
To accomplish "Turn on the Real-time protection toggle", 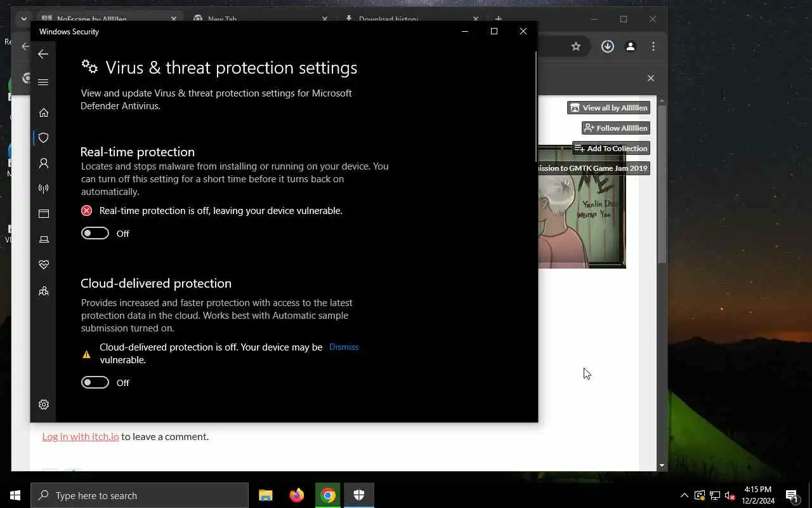I will pos(95,233).
